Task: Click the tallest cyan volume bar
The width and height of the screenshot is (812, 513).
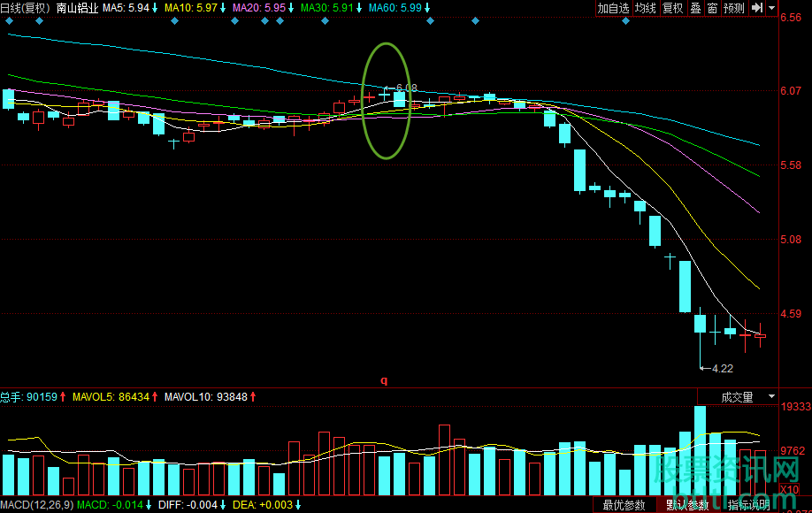Action: (x=701, y=450)
